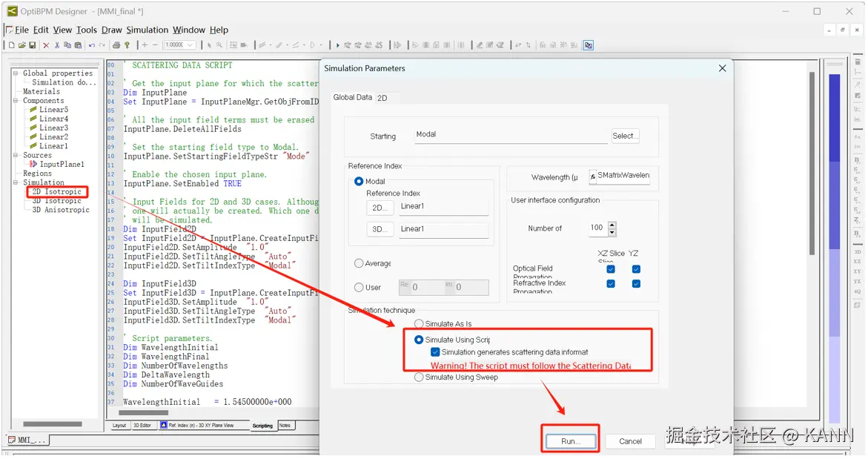Switch to the Global Data tab
Viewport: 868px width, 459px height.
coord(352,97)
